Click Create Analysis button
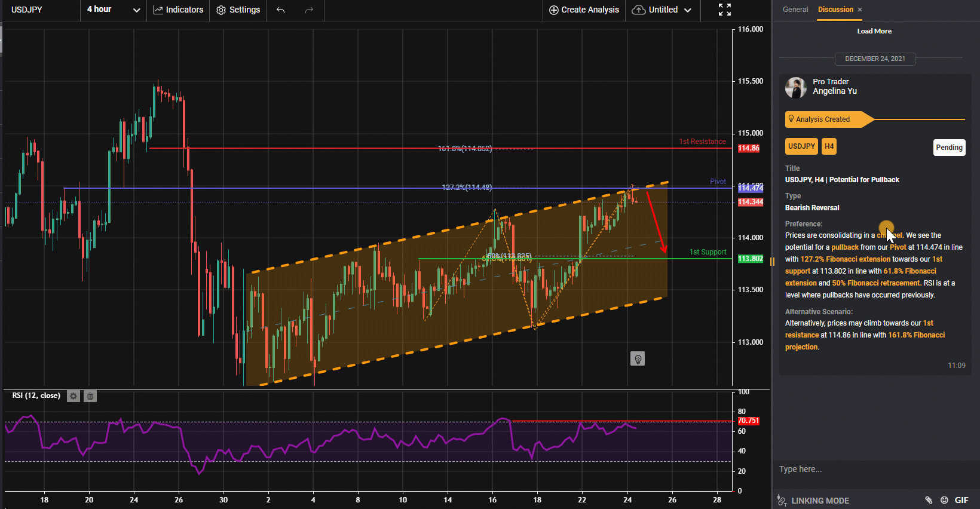 point(584,10)
